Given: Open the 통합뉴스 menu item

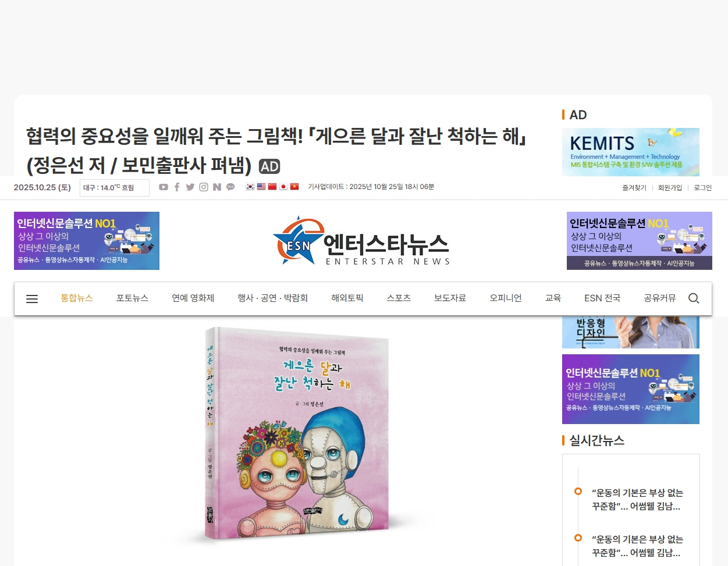Looking at the screenshot, I should (77, 298).
